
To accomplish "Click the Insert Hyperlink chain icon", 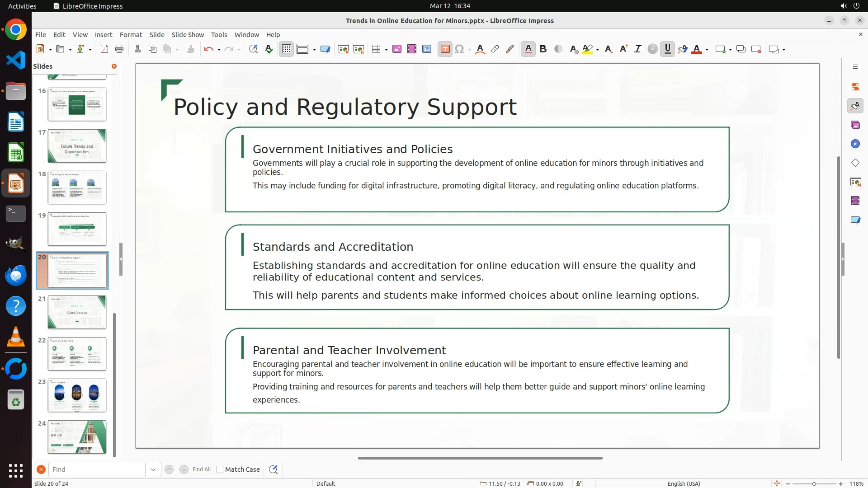I will point(495,49).
